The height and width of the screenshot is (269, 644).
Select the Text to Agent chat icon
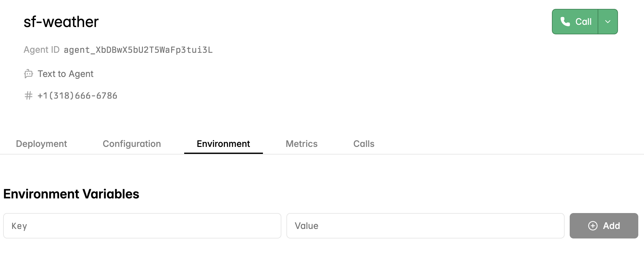[x=29, y=74]
